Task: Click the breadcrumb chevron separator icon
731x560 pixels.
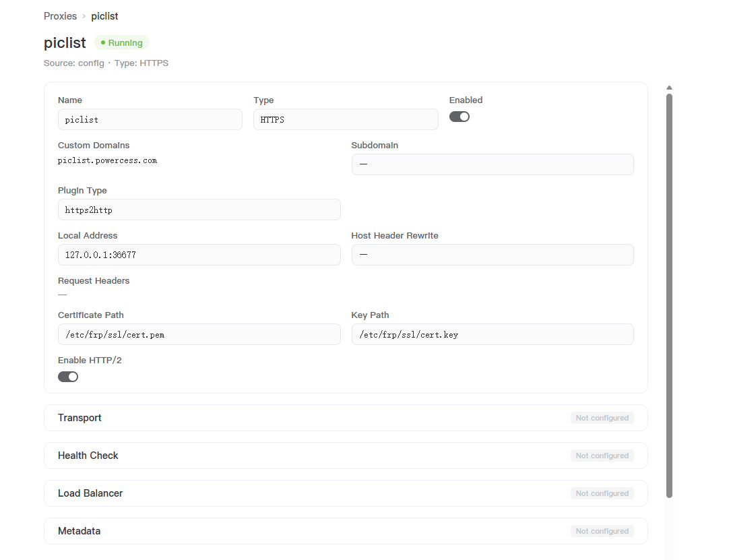Action: click(84, 16)
